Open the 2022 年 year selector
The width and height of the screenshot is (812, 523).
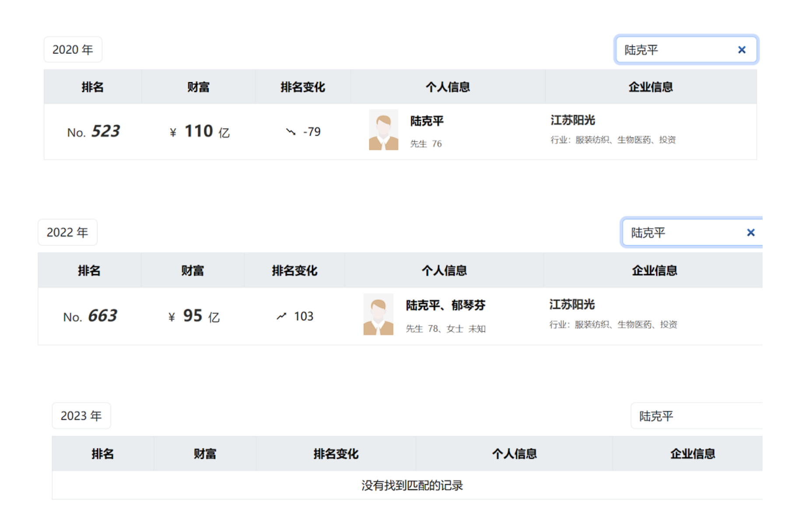tap(67, 232)
